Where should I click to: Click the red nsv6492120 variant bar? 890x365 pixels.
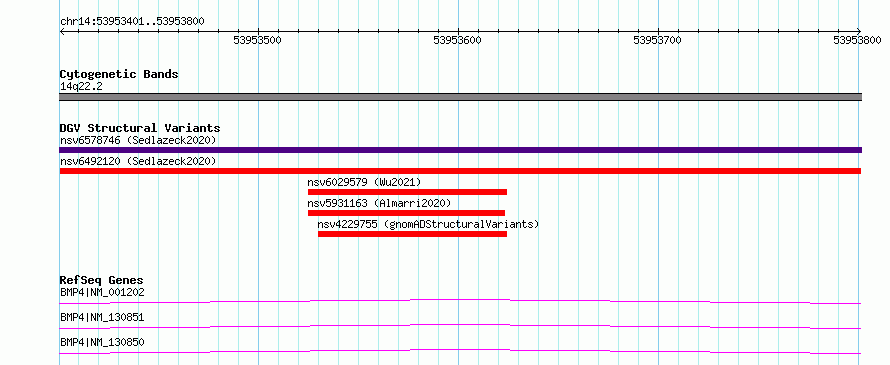(x=460, y=171)
